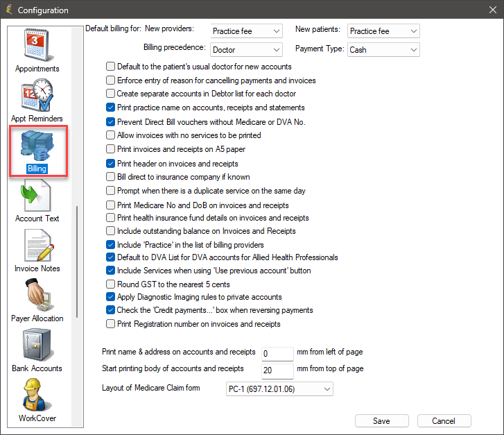Click the mm from top of page field
Screen dimensions: 504x435
click(x=277, y=370)
